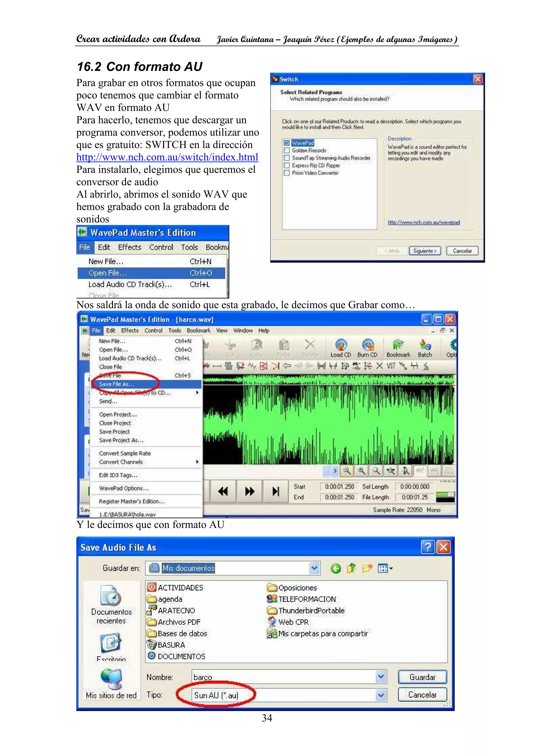This screenshot has width=534, height=756.
Task: Check the Golden Records checkbox
Action: 287,151
